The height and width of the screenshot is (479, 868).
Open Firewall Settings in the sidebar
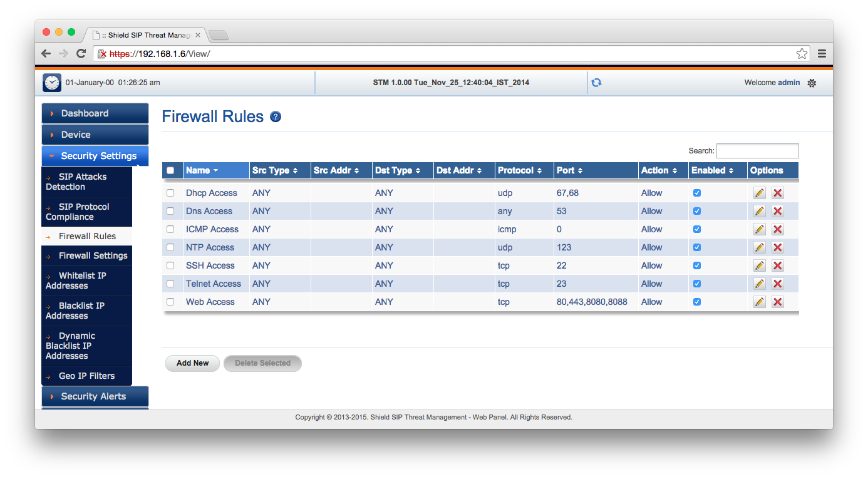(x=93, y=255)
